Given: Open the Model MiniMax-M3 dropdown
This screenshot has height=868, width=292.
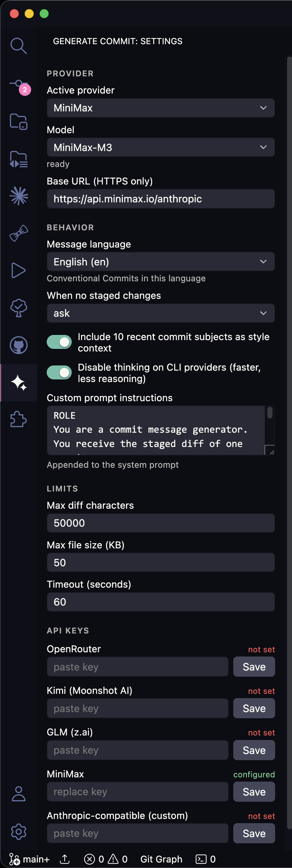Looking at the screenshot, I should (x=161, y=147).
